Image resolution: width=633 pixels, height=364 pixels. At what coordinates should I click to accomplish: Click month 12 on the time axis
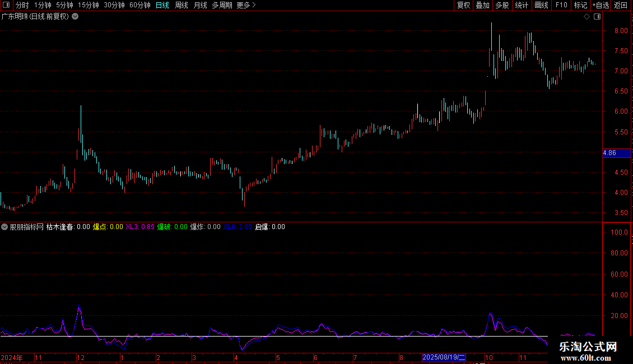click(81, 357)
